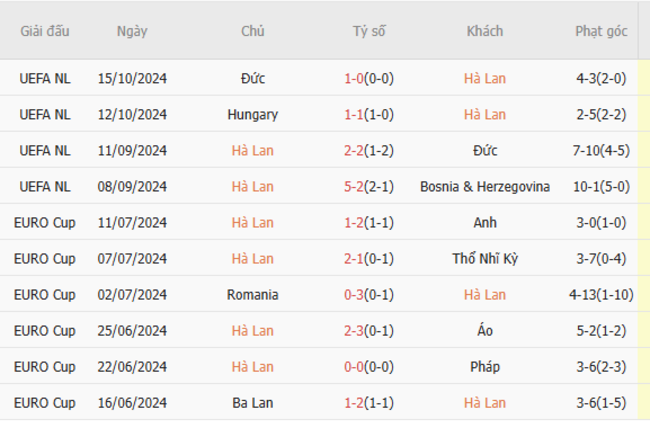Click the Phạt góc column header

coord(601,32)
